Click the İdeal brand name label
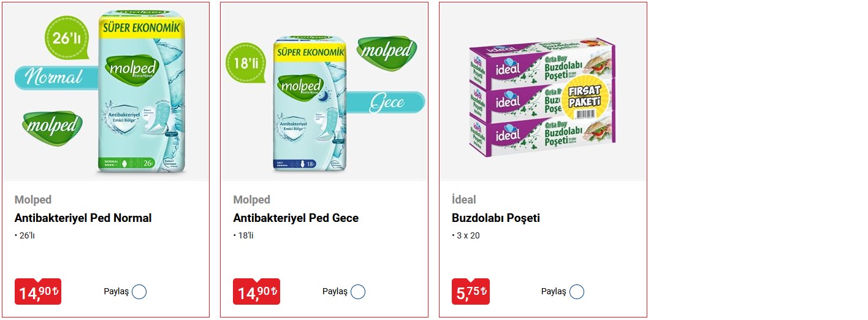This screenshot has height=320, width=868. click(464, 200)
